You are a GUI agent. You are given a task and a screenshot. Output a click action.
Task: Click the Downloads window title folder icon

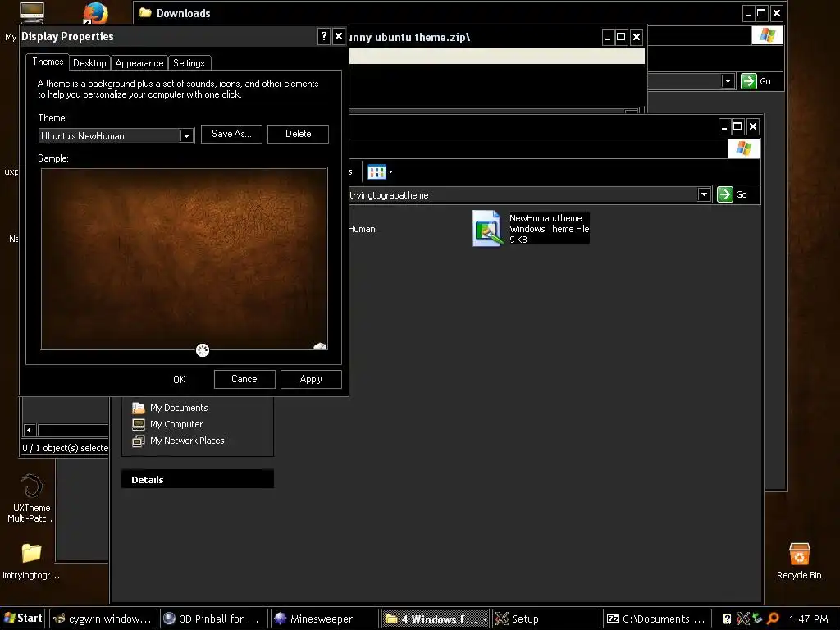(145, 12)
